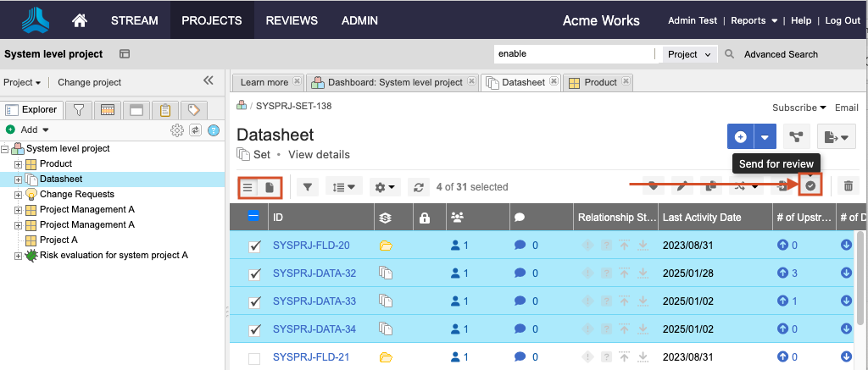Uncheck the SYSPRJ-DATA-33 row checkbox
Viewport: 868px width, 370px height.
click(254, 301)
